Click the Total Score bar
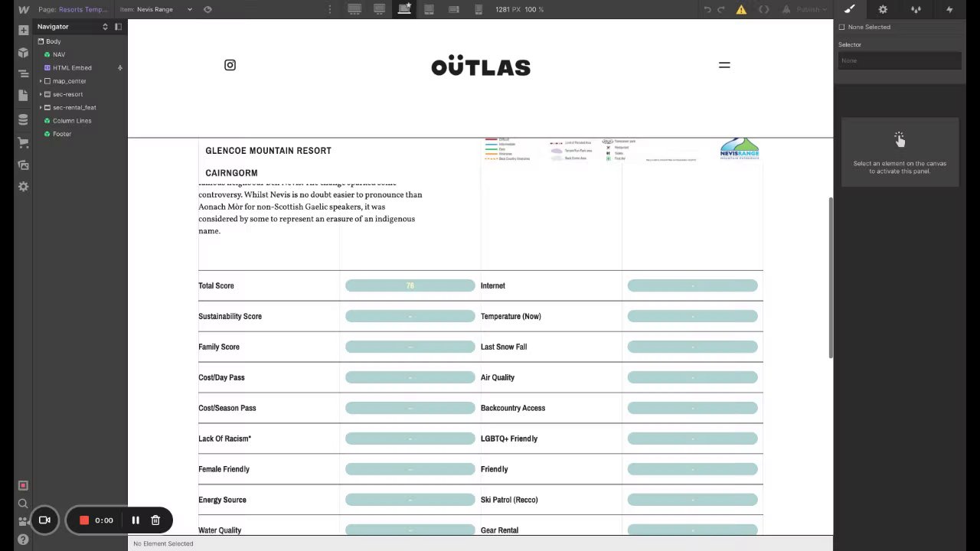 tap(410, 285)
